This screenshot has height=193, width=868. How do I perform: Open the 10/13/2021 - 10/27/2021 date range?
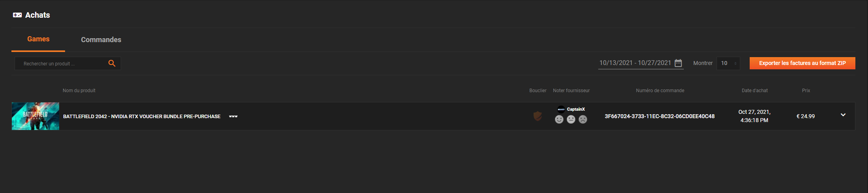coord(635,63)
